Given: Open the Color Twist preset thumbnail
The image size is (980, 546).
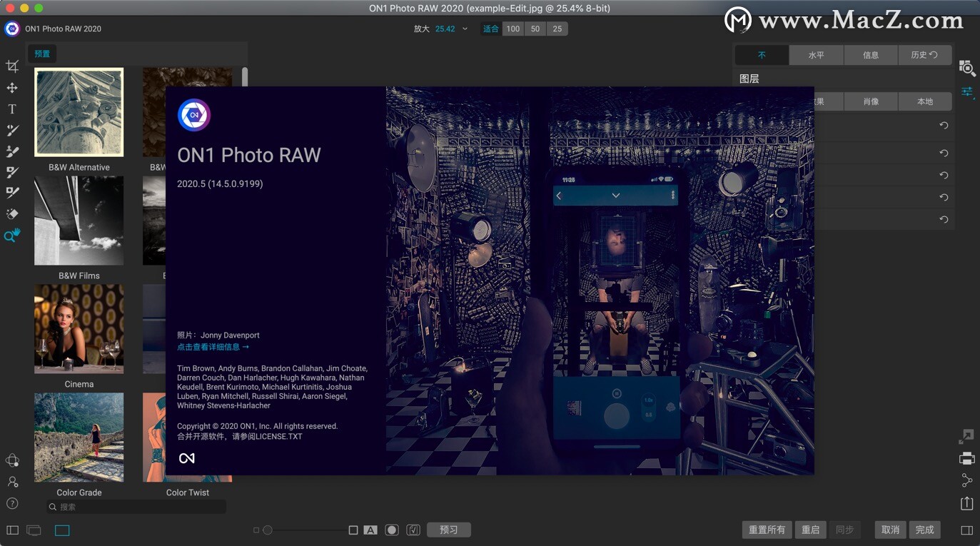Looking at the screenshot, I should (187, 438).
